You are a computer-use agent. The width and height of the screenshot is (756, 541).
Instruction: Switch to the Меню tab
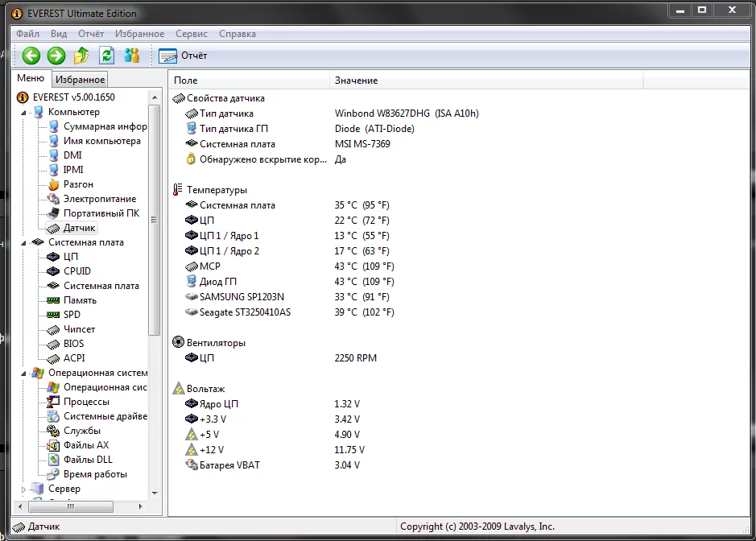(31, 78)
